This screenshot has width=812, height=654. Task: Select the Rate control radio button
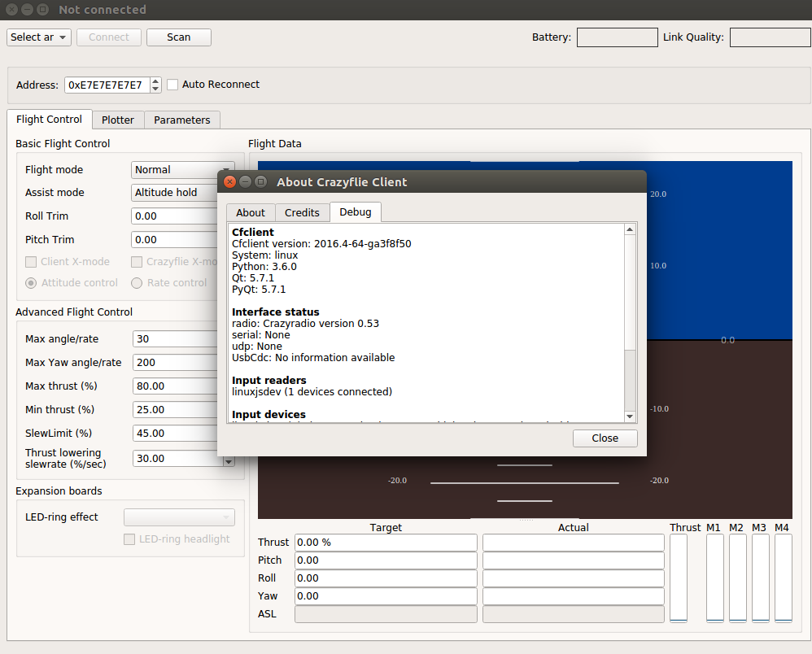[137, 283]
